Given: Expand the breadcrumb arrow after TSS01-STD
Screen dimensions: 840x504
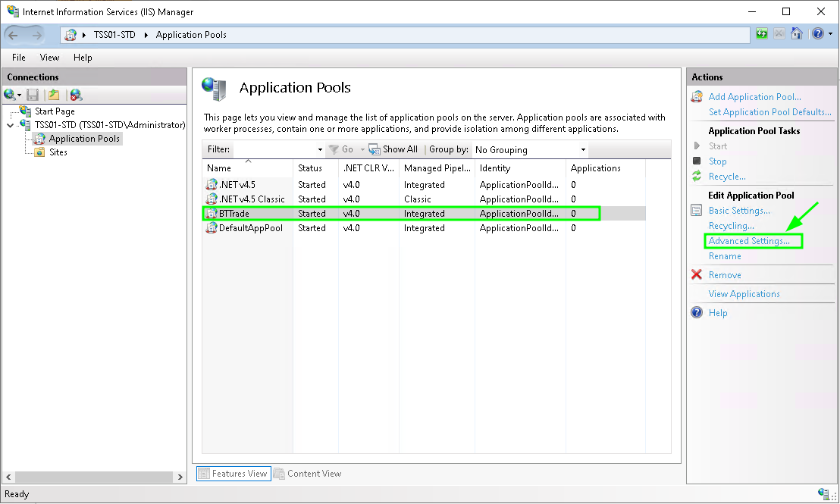Looking at the screenshot, I should click(146, 35).
